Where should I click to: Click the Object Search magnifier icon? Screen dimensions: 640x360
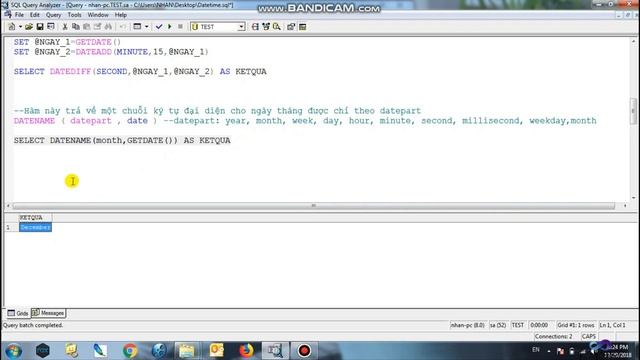[x=277, y=27]
